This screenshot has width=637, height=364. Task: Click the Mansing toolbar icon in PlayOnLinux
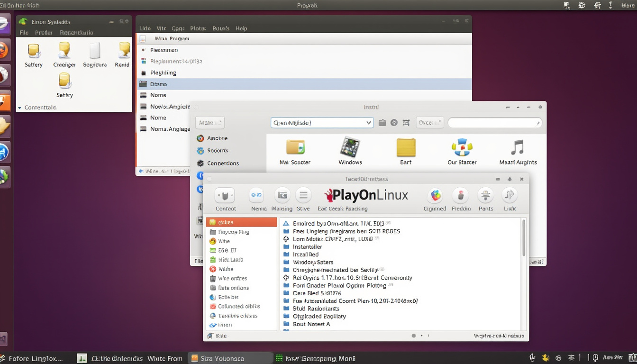pyautogui.click(x=282, y=195)
